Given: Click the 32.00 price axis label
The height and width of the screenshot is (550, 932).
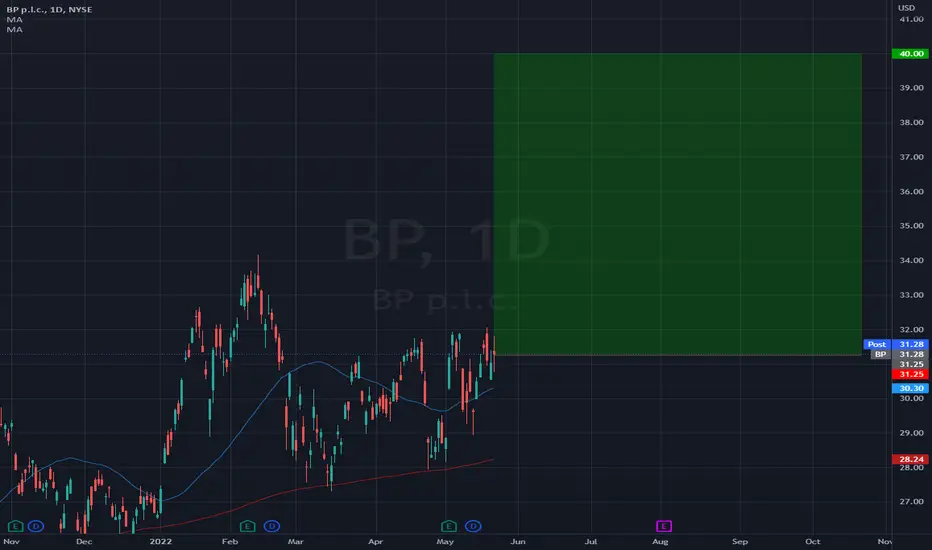Looking at the screenshot, I should pos(912,329).
